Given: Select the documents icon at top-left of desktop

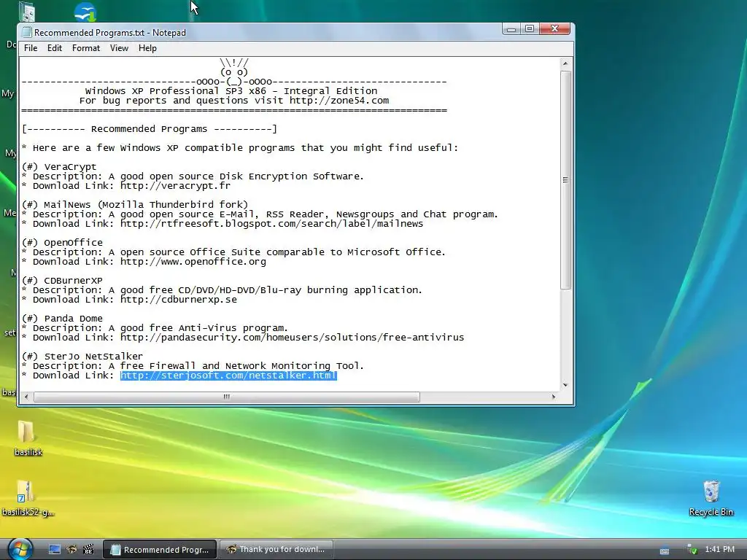Looking at the screenshot, I should pos(27,12).
